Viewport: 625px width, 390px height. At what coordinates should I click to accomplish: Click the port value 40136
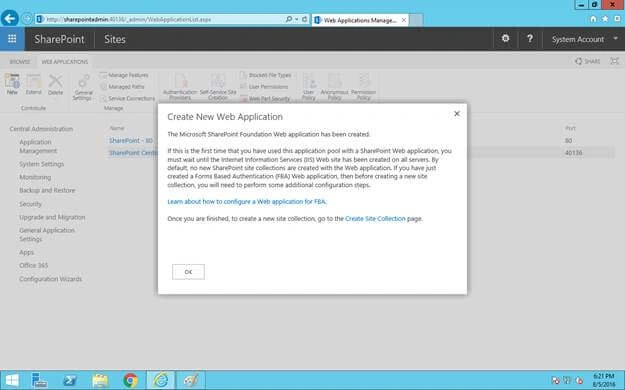tap(574, 153)
